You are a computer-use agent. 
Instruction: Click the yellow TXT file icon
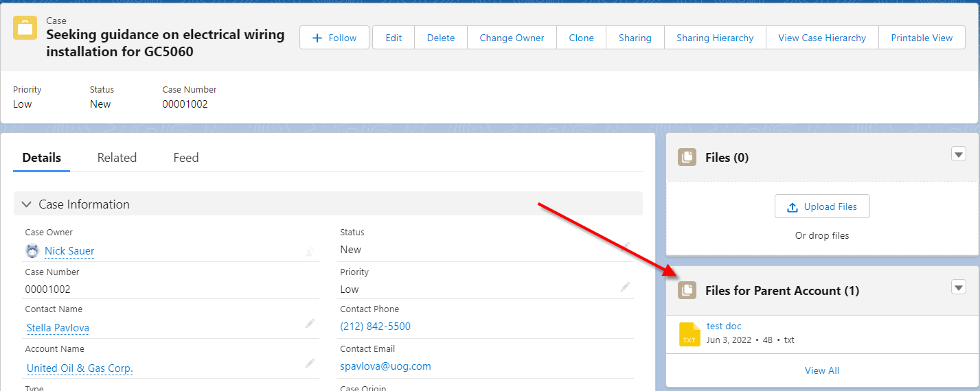point(690,334)
